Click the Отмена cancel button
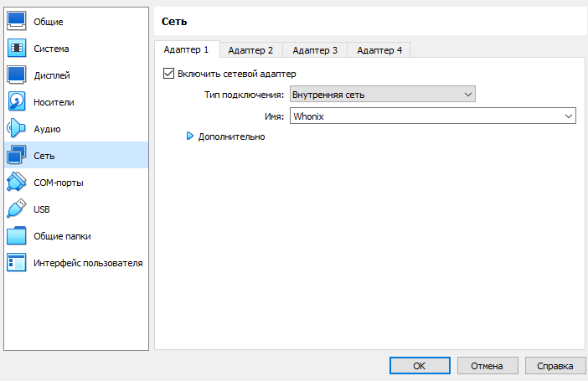Viewport: 588px width, 381px height. pos(487,366)
